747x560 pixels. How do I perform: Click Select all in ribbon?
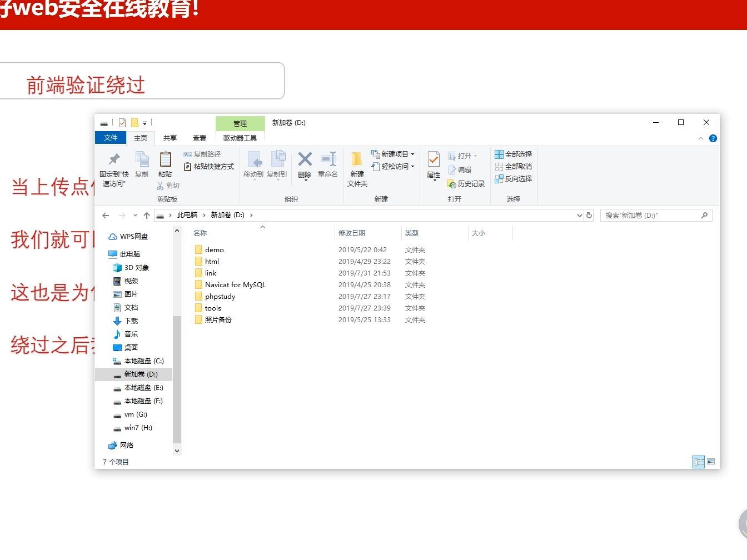513,154
